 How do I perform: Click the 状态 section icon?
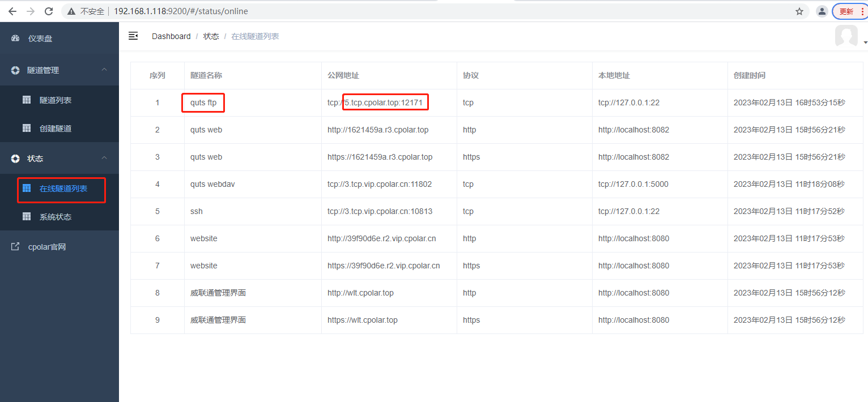(15, 159)
